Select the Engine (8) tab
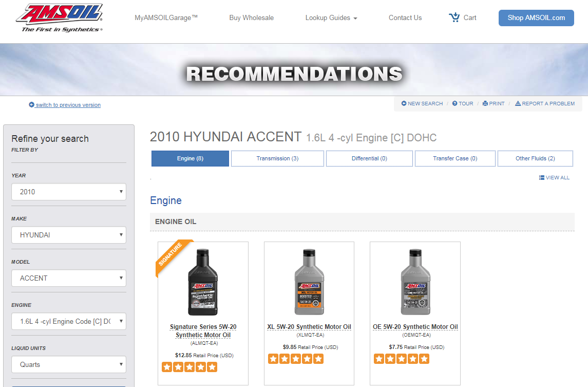Viewport: 588px width, 387px height. point(190,158)
